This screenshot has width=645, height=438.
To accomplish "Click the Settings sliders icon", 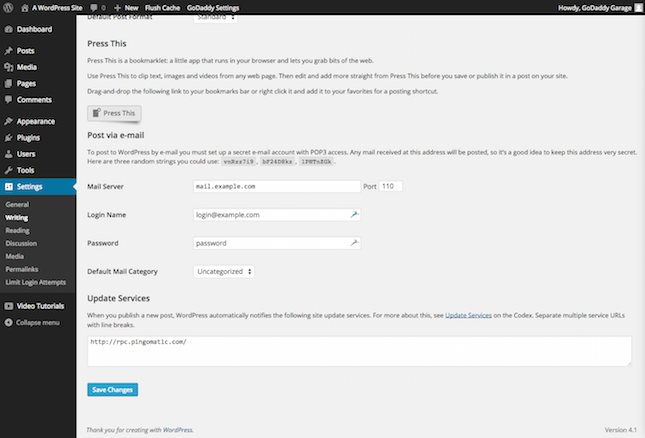I will point(9,187).
